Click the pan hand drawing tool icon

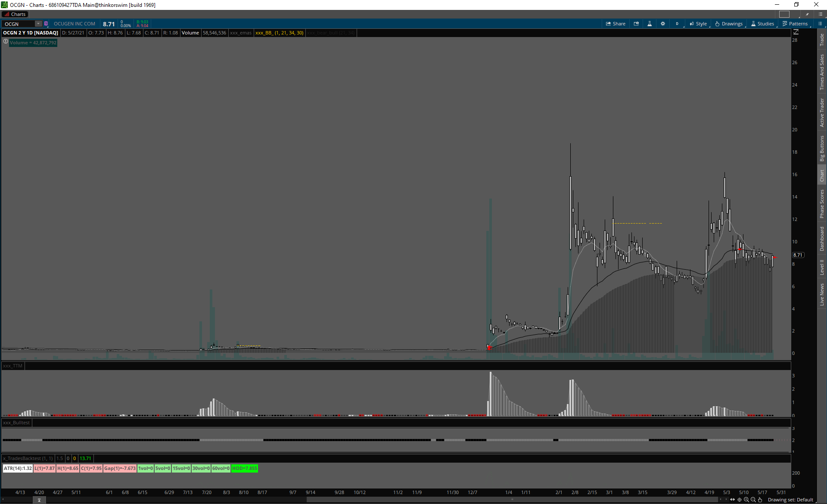coord(760,500)
